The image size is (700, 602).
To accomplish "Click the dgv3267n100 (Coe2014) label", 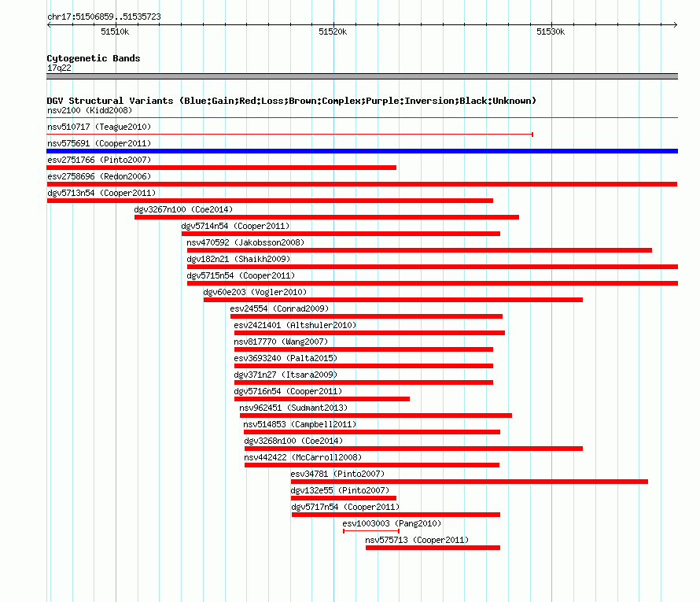I will click(x=183, y=209).
